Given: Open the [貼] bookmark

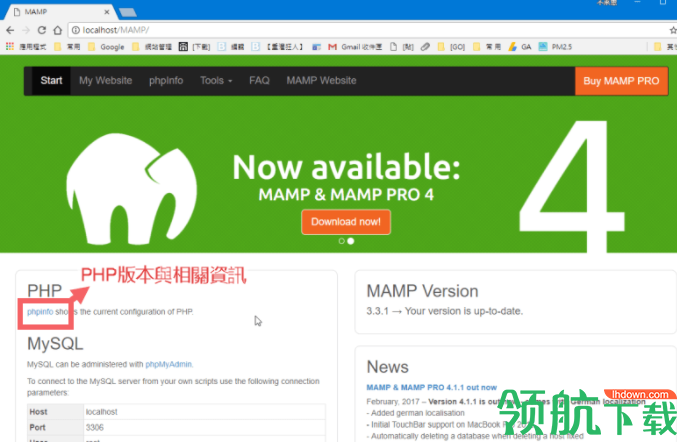Looking at the screenshot, I should (x=402, y=47).
